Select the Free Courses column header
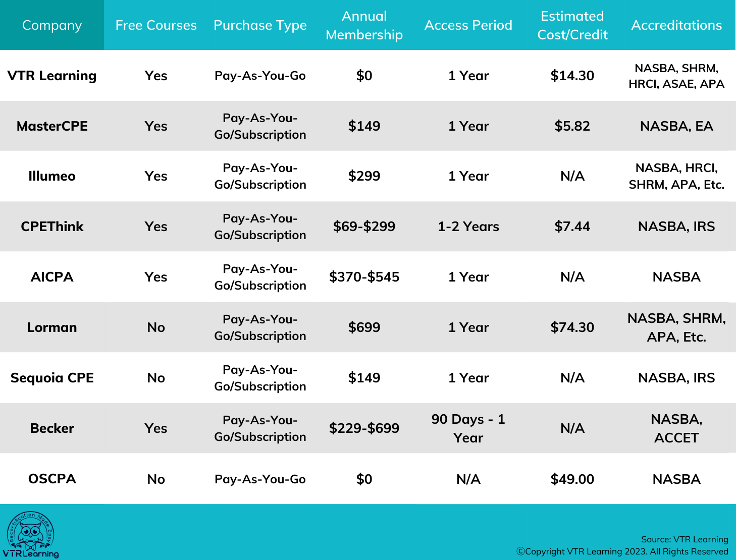The height and width of the screenshot is (560, 736). (156, 25)
